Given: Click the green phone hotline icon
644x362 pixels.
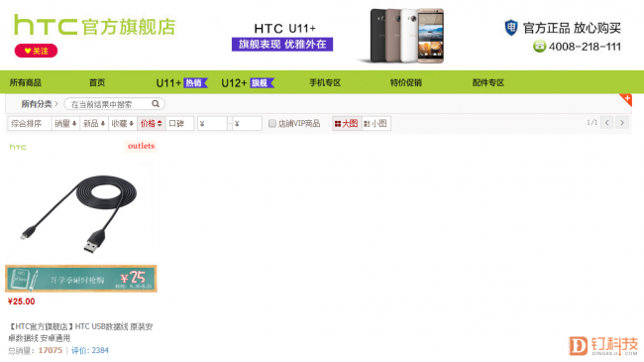Looking at the screenshot, I should pos(539,47).
